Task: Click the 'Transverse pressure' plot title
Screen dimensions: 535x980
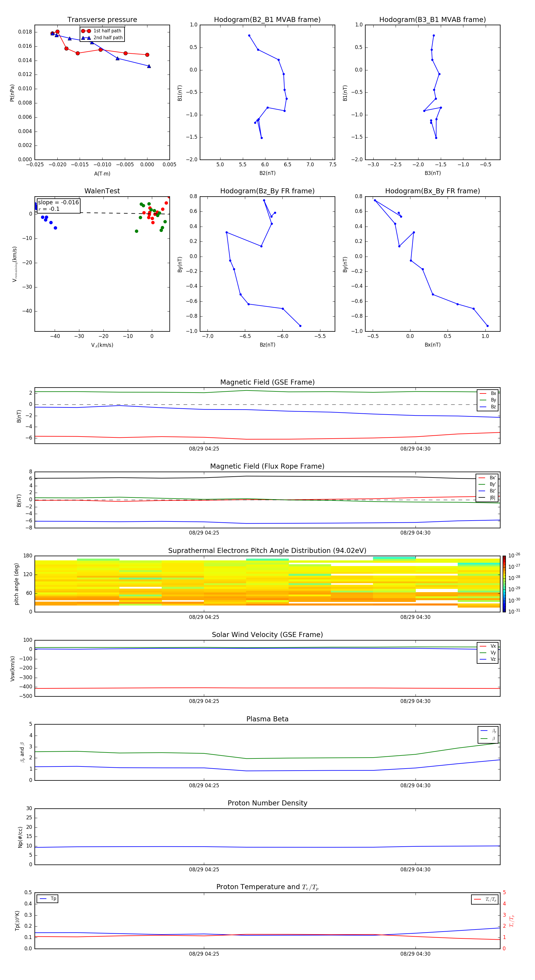Action: click(x=102, y=20)
